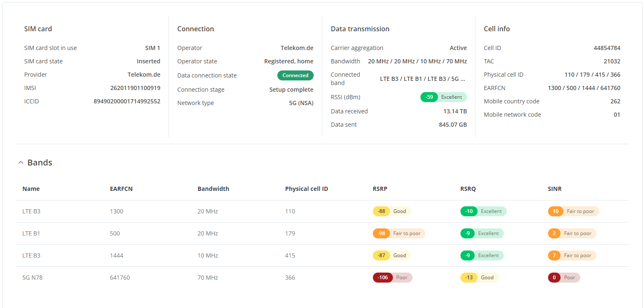The image size is (644, 308).
Task: Click the Bands section heading
Action: [x=40, y=163]
